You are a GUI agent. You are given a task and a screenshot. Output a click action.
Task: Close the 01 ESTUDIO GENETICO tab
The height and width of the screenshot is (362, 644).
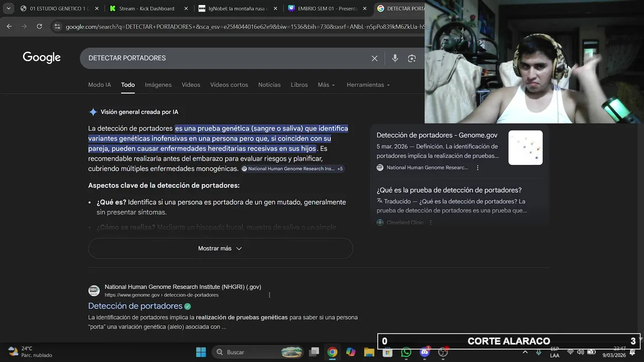tap(97, 9)
